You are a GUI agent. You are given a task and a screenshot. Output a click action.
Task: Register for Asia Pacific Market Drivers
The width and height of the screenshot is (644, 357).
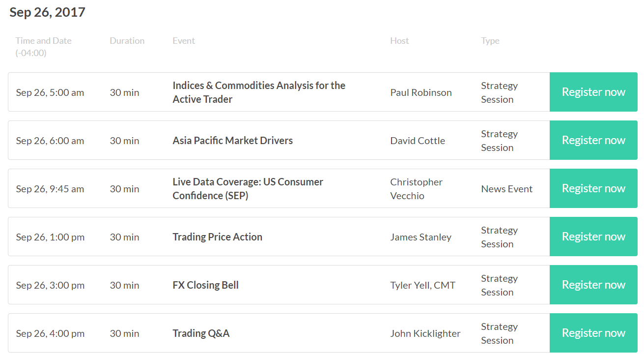coord(593,140)
